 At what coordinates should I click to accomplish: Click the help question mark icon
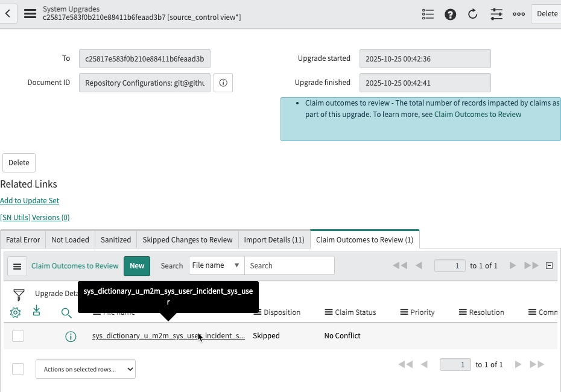click(450, 14)
